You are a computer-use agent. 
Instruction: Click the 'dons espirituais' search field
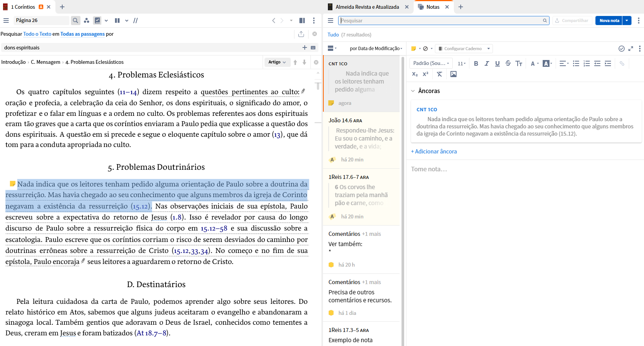tap(152, 47)
